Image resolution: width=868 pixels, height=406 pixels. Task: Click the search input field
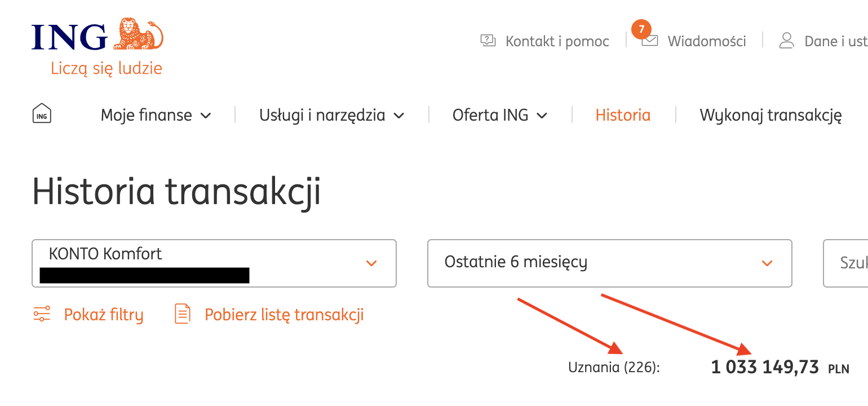[x=845, y=263]
